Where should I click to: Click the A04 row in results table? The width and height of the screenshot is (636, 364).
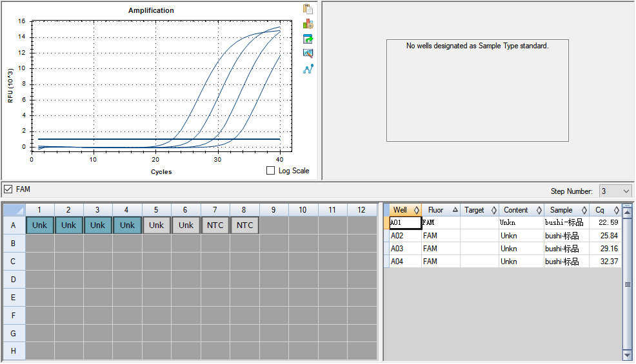(502, 262)
